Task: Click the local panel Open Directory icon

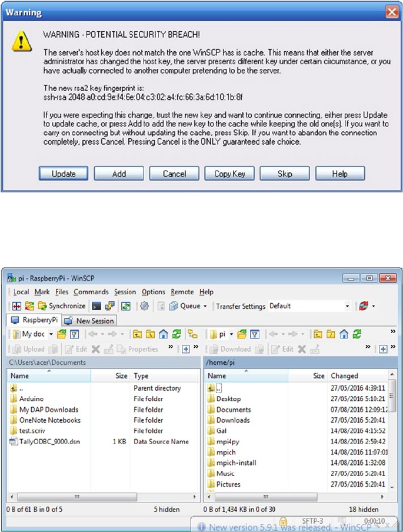Action: [x=61, y=334]
